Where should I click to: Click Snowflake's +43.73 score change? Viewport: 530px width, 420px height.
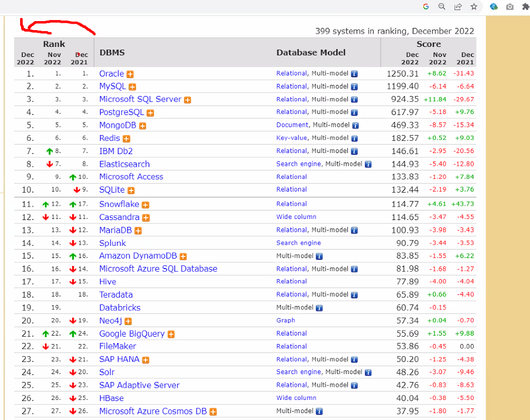pos(462,204)
